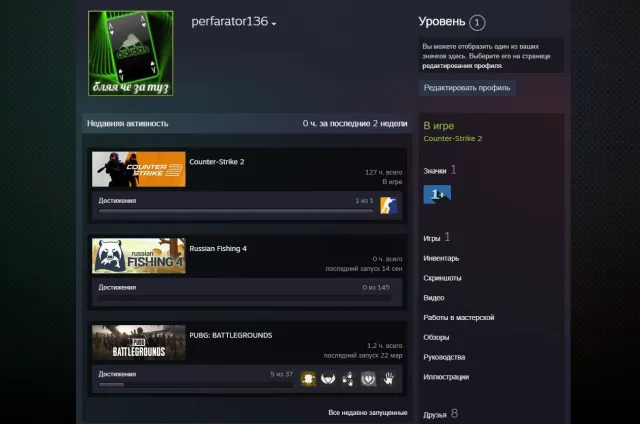
Task: Click the hand PUBG achievement icon
Action: [389, 379]
